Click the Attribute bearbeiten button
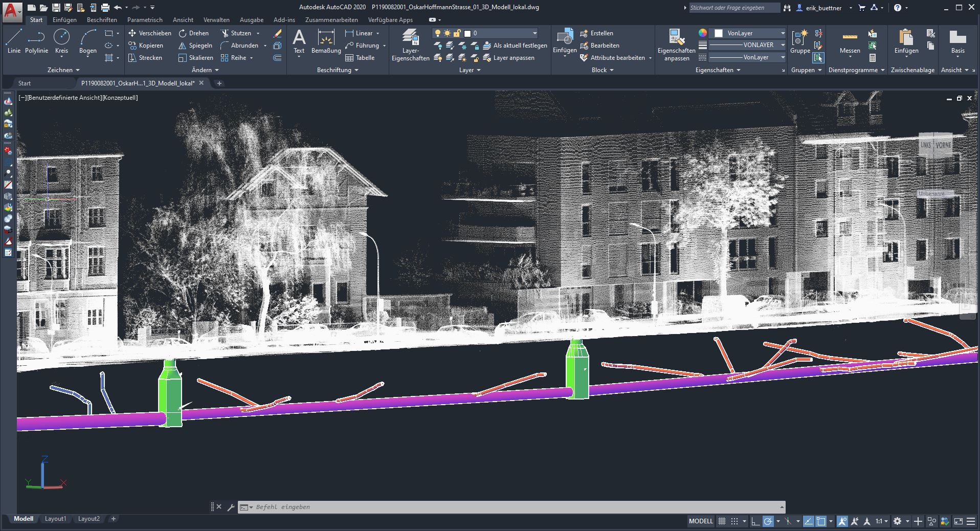The height and width of the screenshot is (531, 980). (613, 58)
